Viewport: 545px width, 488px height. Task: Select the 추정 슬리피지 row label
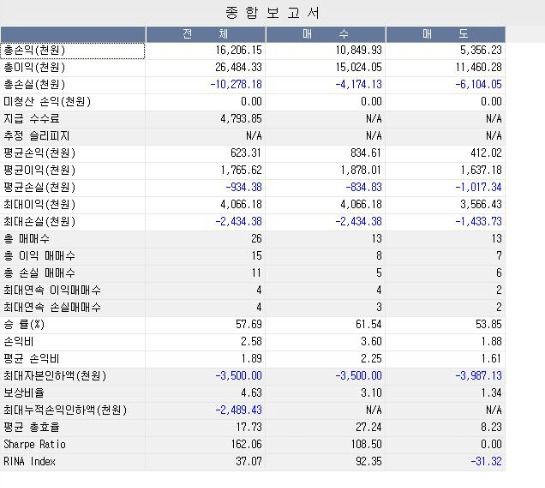pos(36,136)
